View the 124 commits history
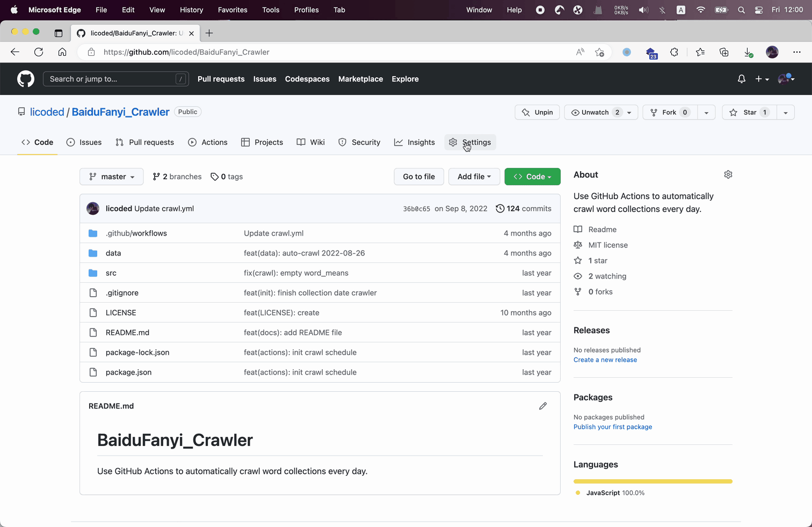Screen dimensions: 812x527 [523, 209]
